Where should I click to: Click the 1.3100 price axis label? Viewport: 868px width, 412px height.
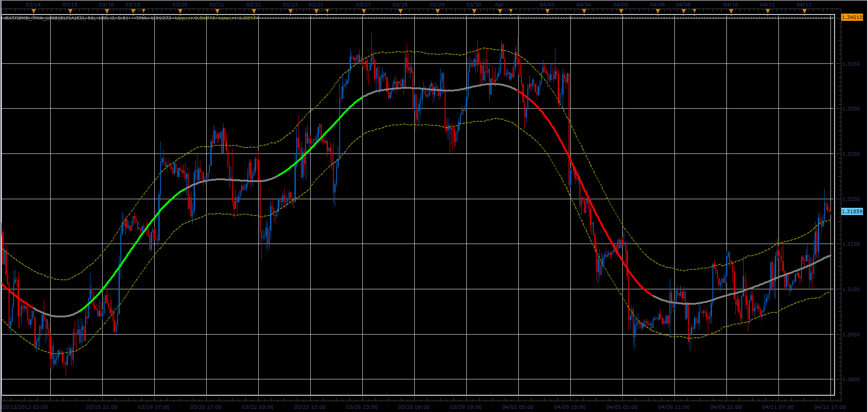coord(851,289)
